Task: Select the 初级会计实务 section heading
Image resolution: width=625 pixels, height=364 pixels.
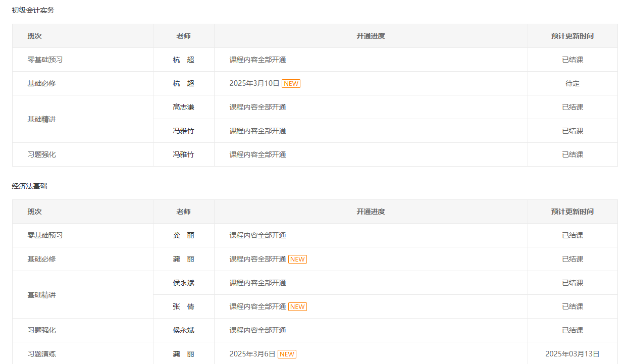Action: tap(33, 10)
